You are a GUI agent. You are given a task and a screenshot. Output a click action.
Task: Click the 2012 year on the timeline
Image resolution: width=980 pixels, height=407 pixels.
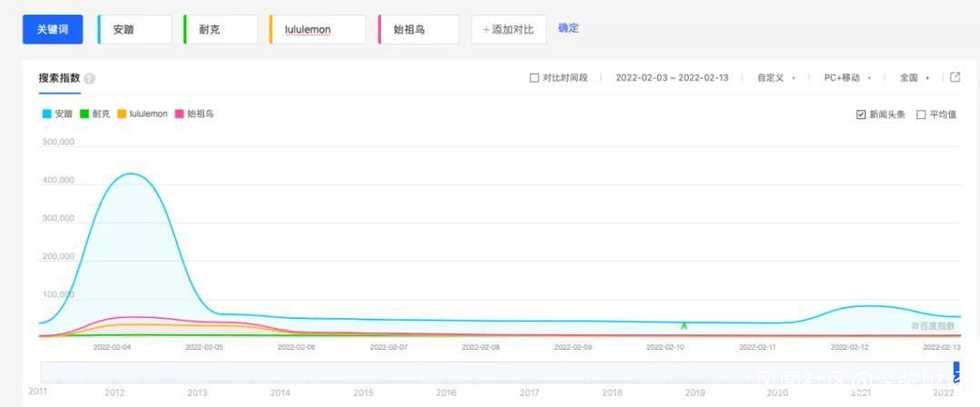113,392
